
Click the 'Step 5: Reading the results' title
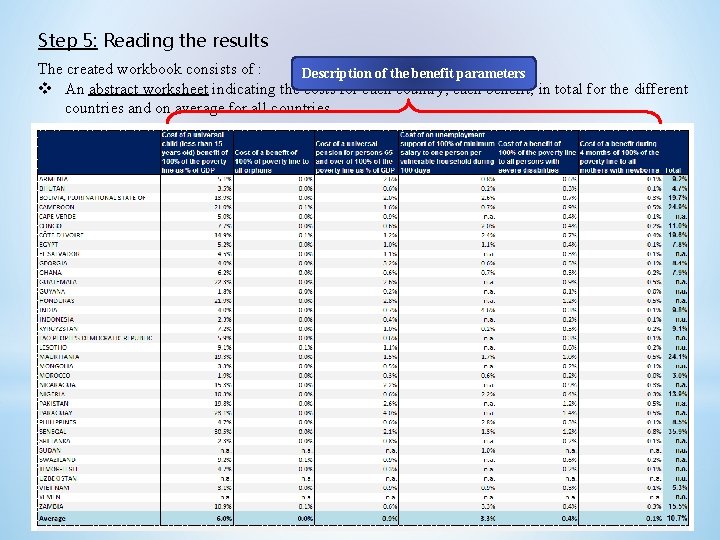pos(153,40)
